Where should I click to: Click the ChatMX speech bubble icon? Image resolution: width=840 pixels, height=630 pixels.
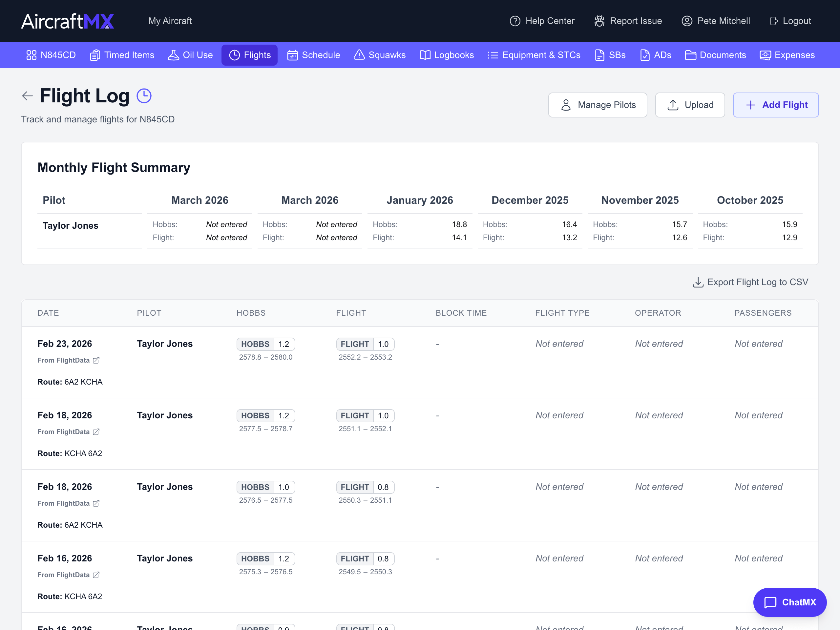(770, 602)
